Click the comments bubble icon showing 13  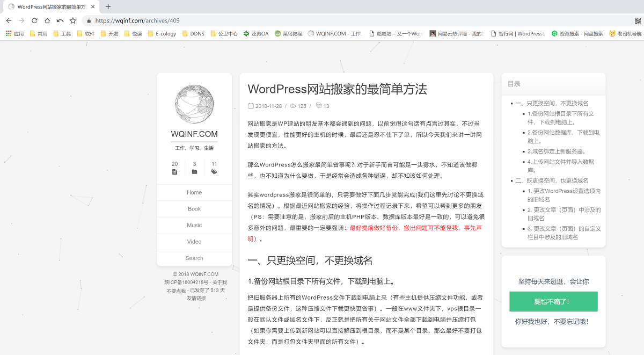(319, 106)
